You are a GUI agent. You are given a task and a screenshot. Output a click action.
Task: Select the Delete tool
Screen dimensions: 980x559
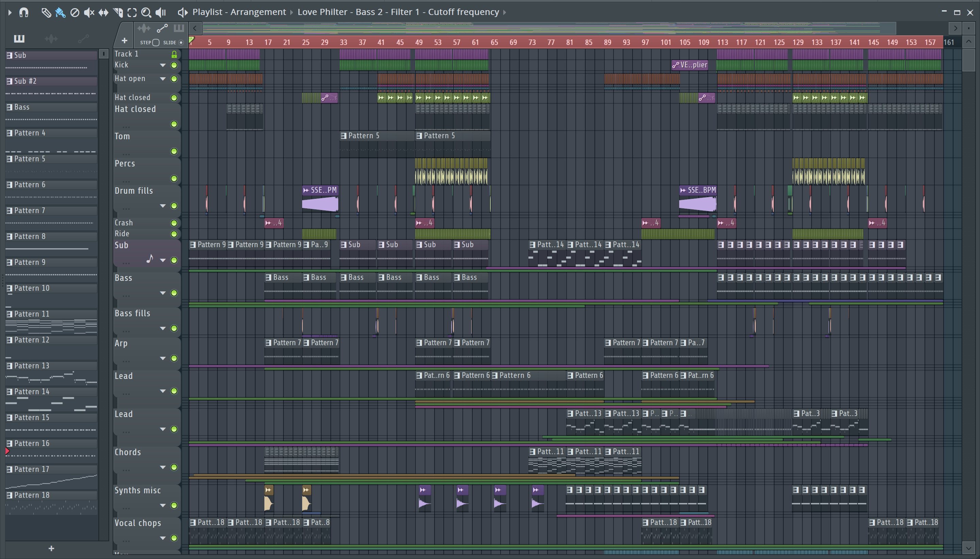pos(75,12)
